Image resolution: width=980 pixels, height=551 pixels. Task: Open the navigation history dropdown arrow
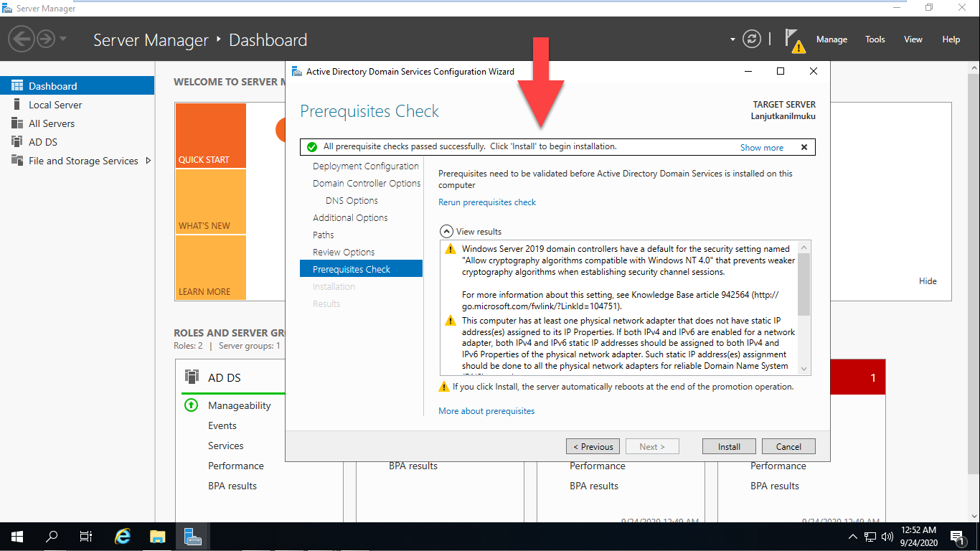pos(63,39)
